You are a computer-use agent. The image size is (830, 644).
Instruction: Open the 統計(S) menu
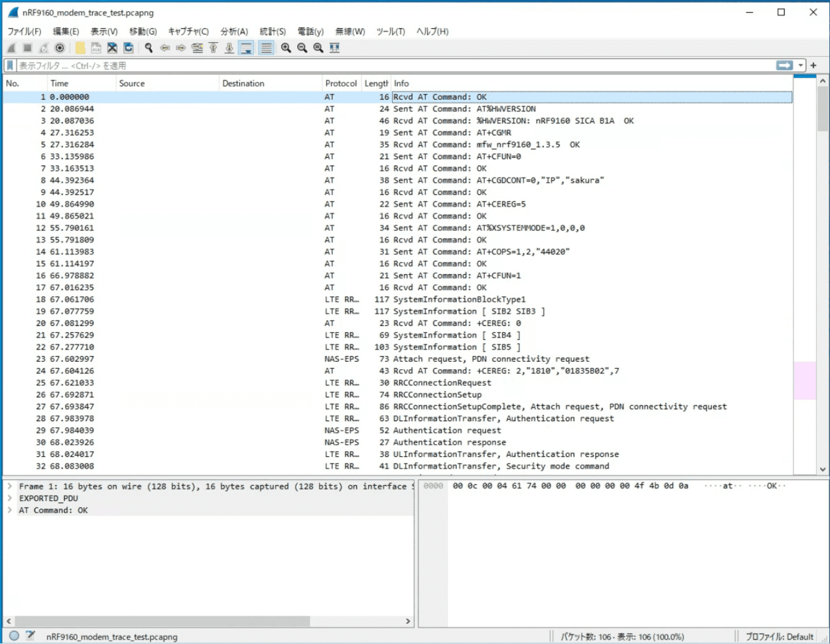click(272, 32)
